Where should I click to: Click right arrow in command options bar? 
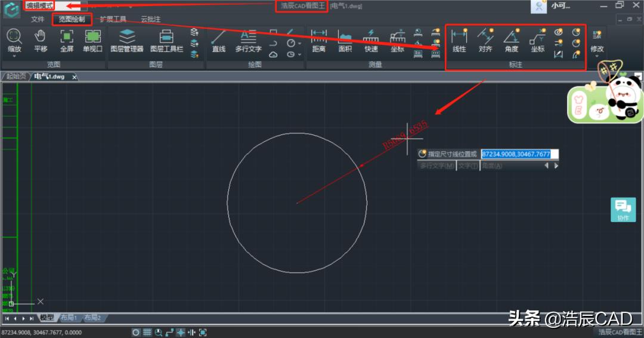tap(556, 165)
